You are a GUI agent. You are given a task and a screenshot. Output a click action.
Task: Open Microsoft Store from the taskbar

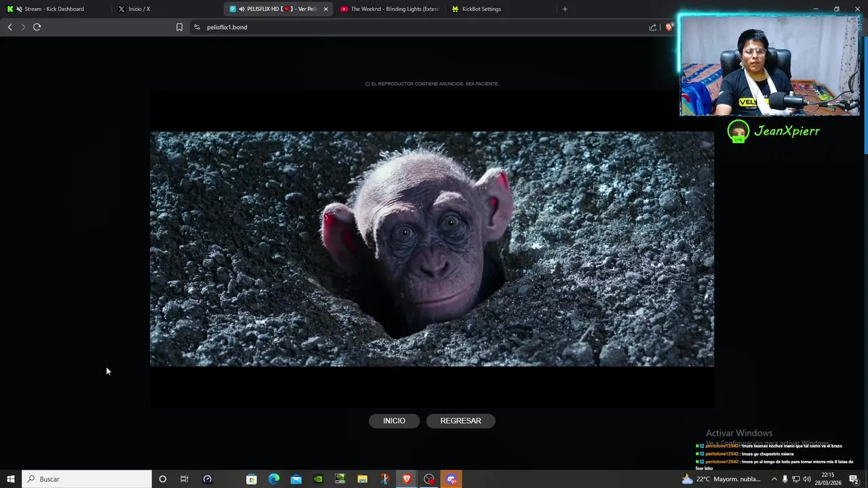click(252, 479)
